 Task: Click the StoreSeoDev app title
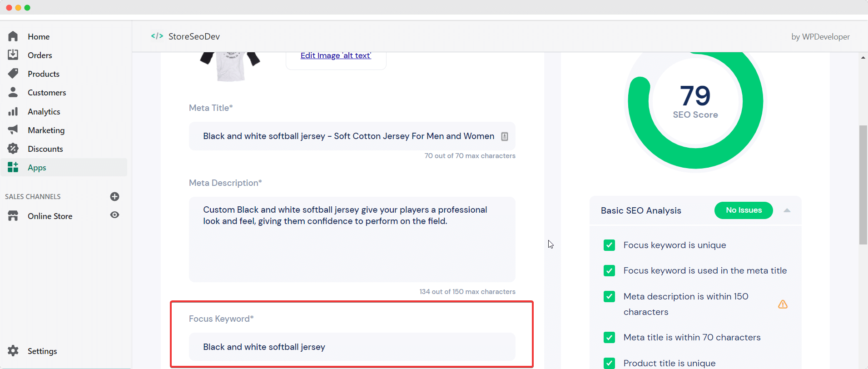tap(194, 36)
